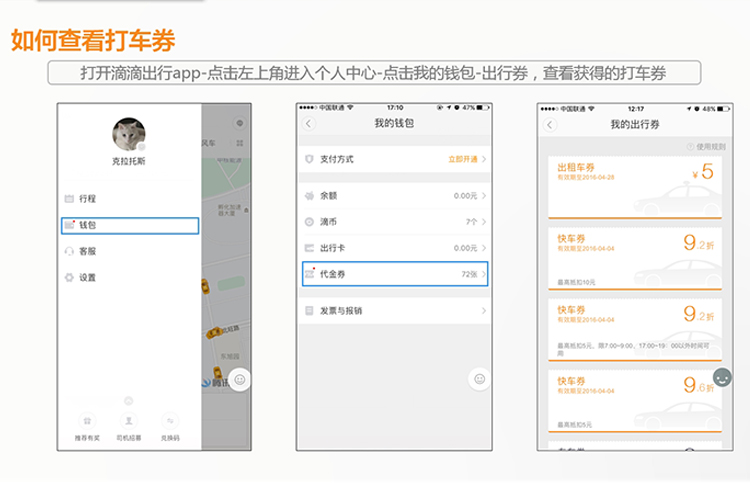Click the coupon icon beside 代金券
Screen dimensions: 750x485
tap(309, 274)
